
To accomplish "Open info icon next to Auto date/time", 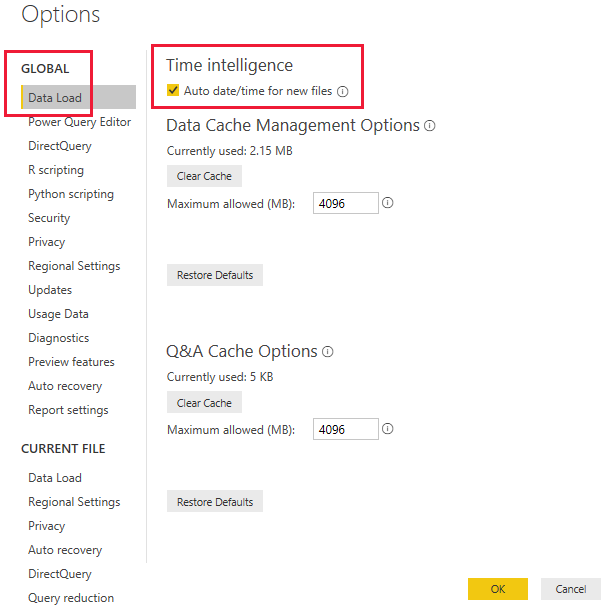I will [x=342, y=91].
